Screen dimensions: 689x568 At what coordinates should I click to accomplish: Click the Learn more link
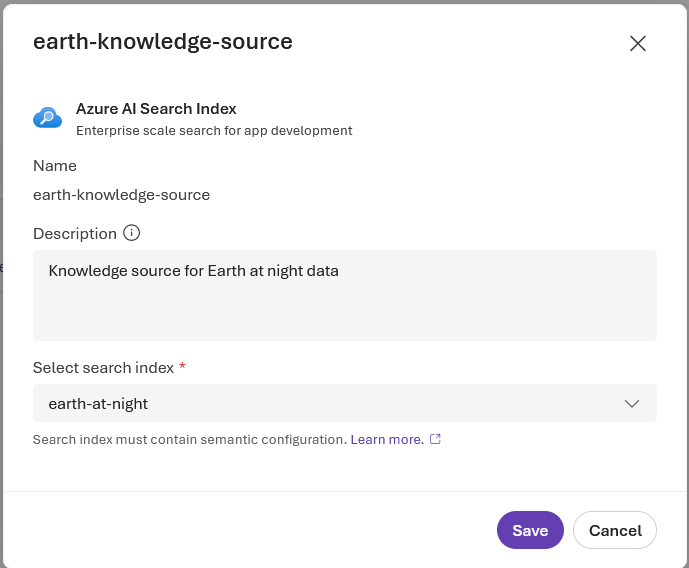click(x=386, y=439)
